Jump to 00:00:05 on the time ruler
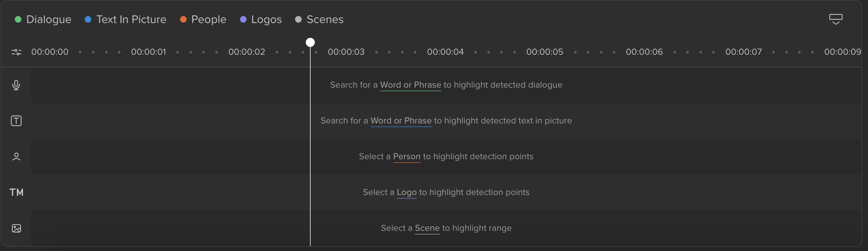The image size is (868, 251). click(545, 52)
